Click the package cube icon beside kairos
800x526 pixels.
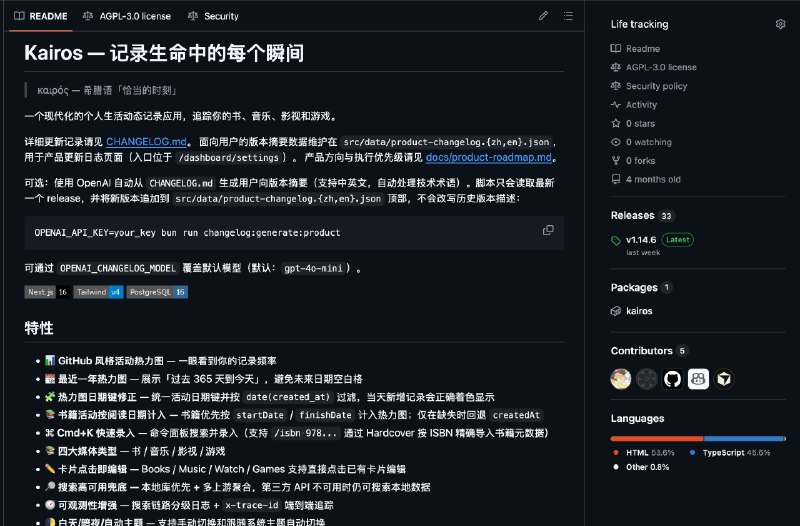tap(616, 311)
